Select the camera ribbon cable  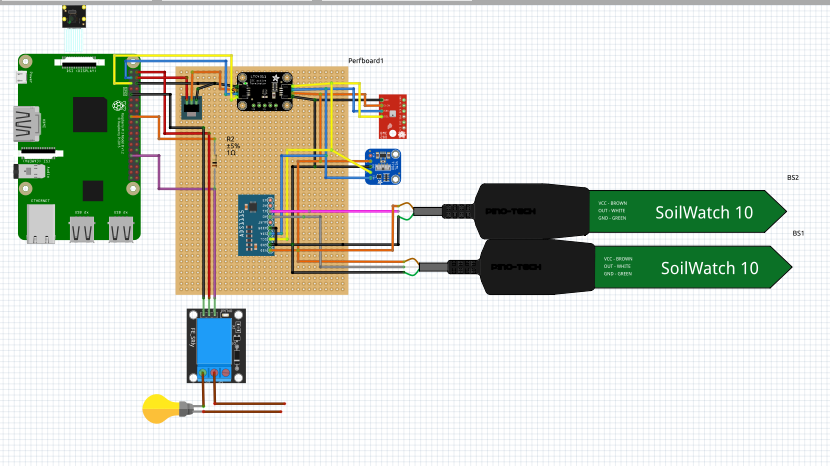click(74, 40)
